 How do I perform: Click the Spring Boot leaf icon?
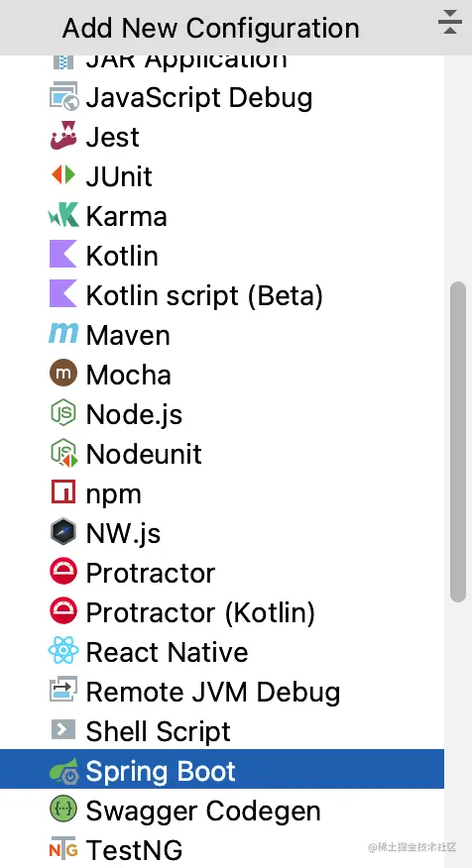(63, 770)
